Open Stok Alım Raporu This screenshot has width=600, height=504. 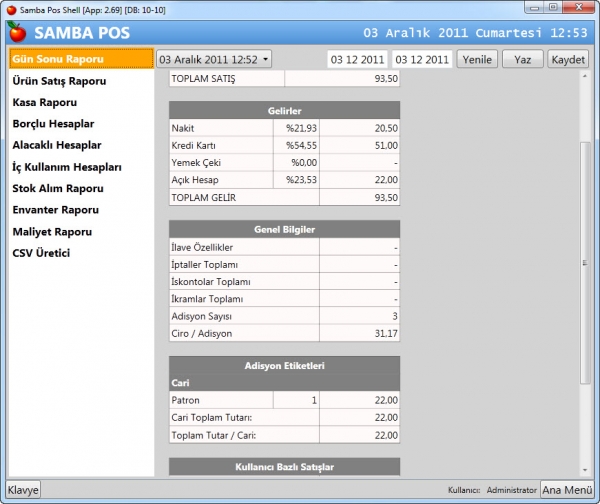pos(58,189)
